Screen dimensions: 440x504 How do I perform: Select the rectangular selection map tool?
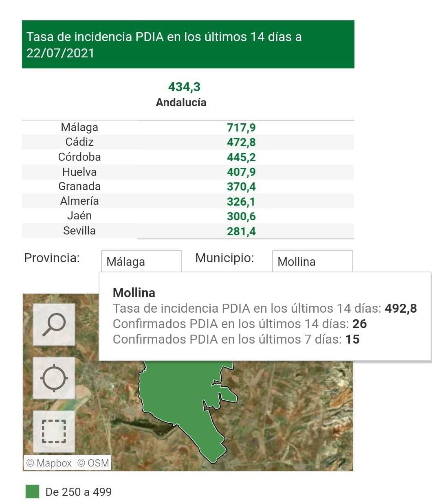54,432
